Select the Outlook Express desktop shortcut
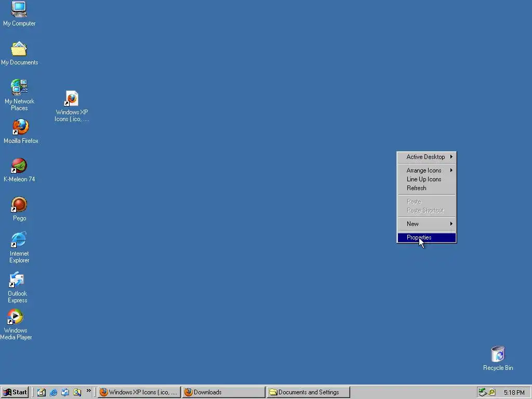The image size is (532, 399). coord(17,287)
